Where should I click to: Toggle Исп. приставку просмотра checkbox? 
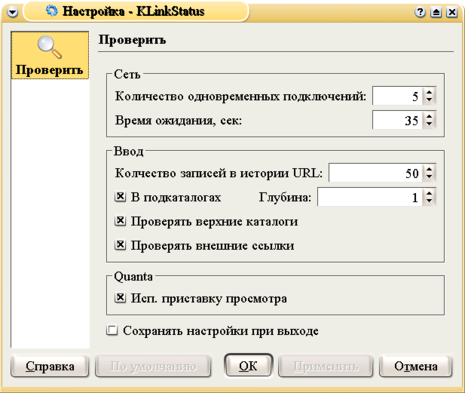[120, 298]
